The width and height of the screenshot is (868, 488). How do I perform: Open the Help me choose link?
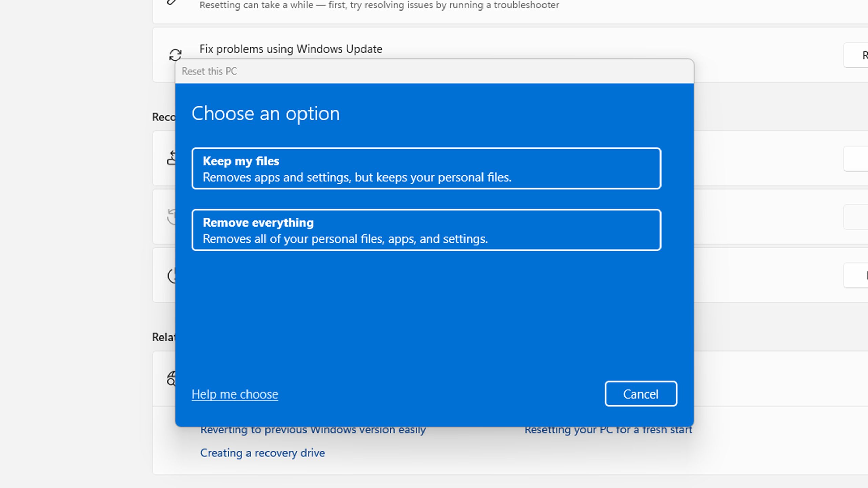(x=235, y=394)
